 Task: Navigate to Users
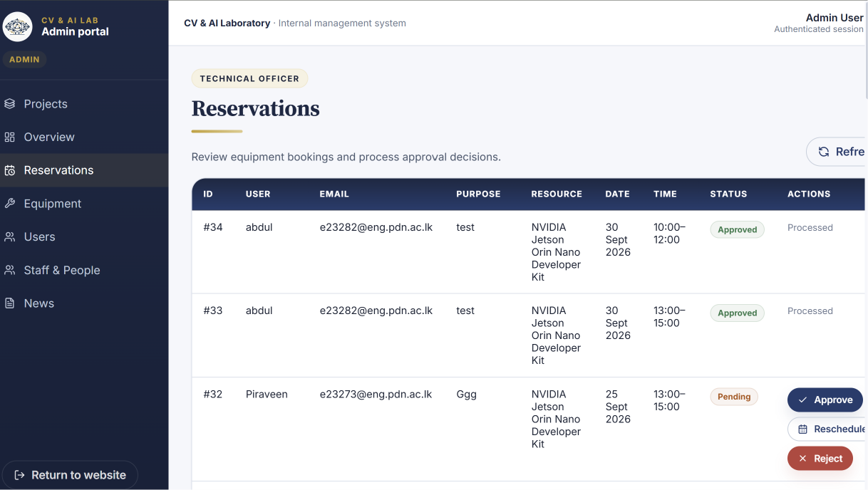(x=84, y=236)
